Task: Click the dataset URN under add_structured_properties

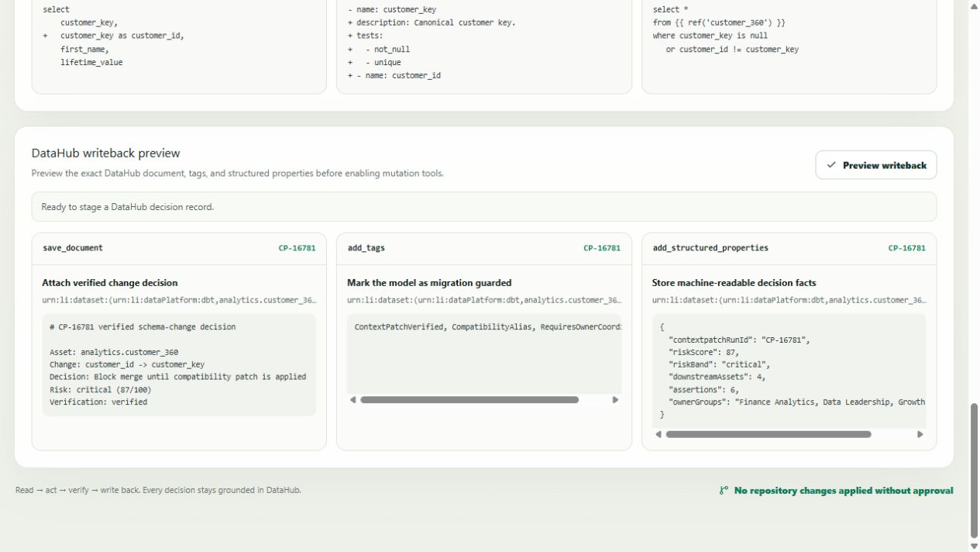Action: 789,300
